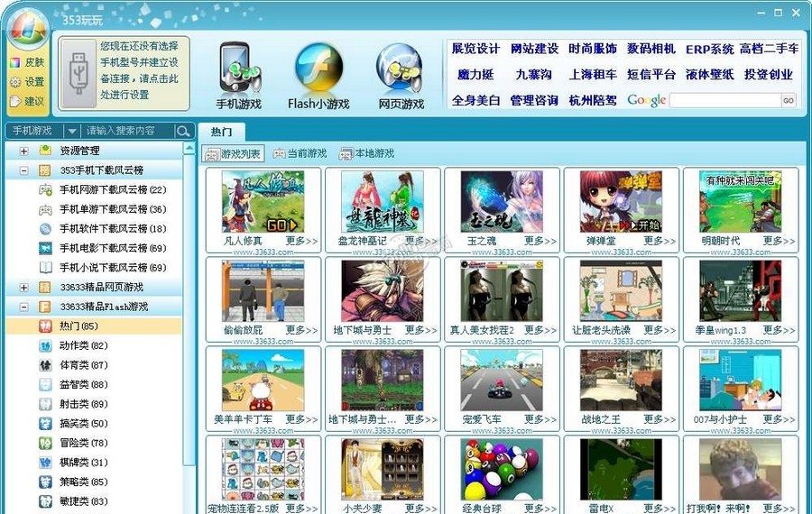Click the search magnifier icon
This screenshot has width=812, height=514.
pos(183,131)
